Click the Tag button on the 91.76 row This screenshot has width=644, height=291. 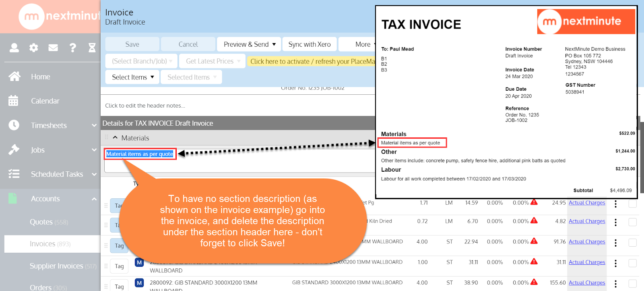click(x=119, y=245)
